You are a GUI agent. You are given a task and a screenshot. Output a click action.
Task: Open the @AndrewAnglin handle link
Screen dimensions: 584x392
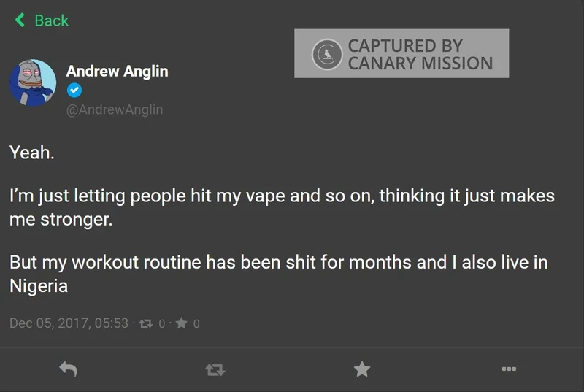[115, 109]
